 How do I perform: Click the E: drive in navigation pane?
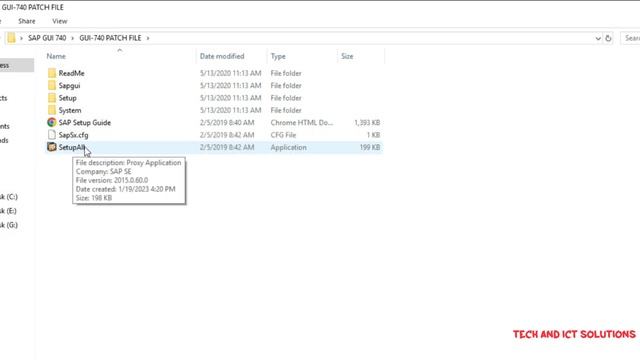9,211
